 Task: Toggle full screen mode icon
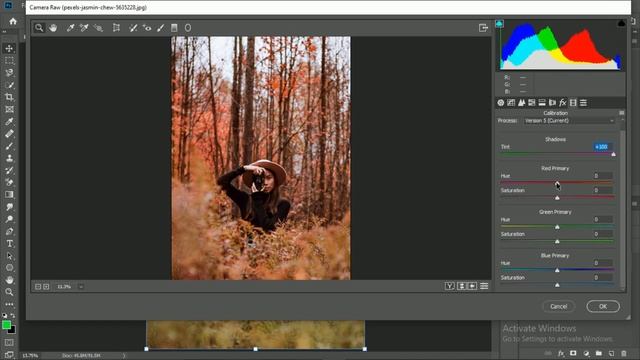pos(483,28)
